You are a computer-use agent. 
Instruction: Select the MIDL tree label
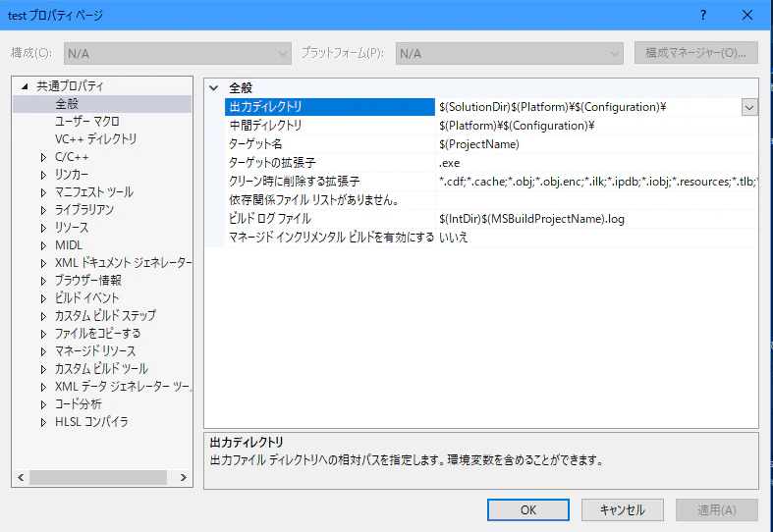click(x=69, y=245)
